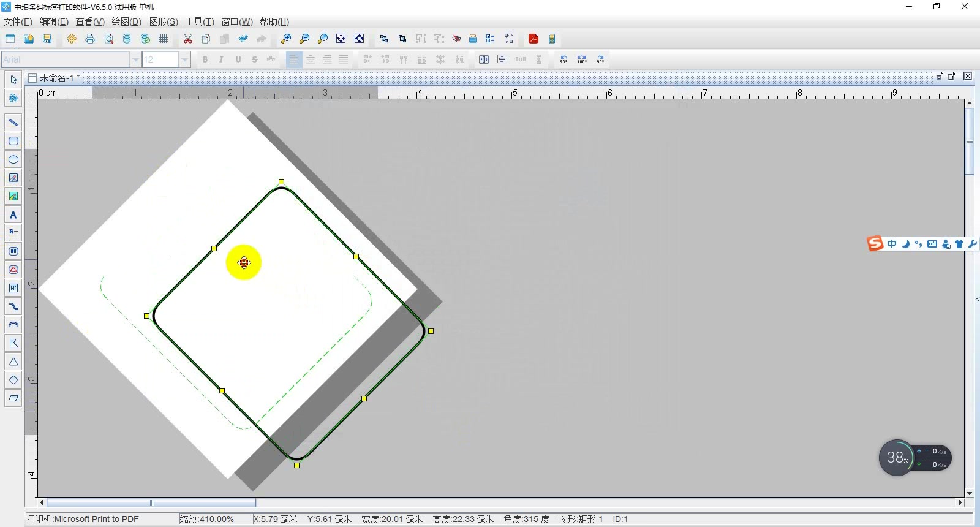Select the rich text paragraph tool
The width and height of the screenshot is (980, 527).
[x=13, y=233]
